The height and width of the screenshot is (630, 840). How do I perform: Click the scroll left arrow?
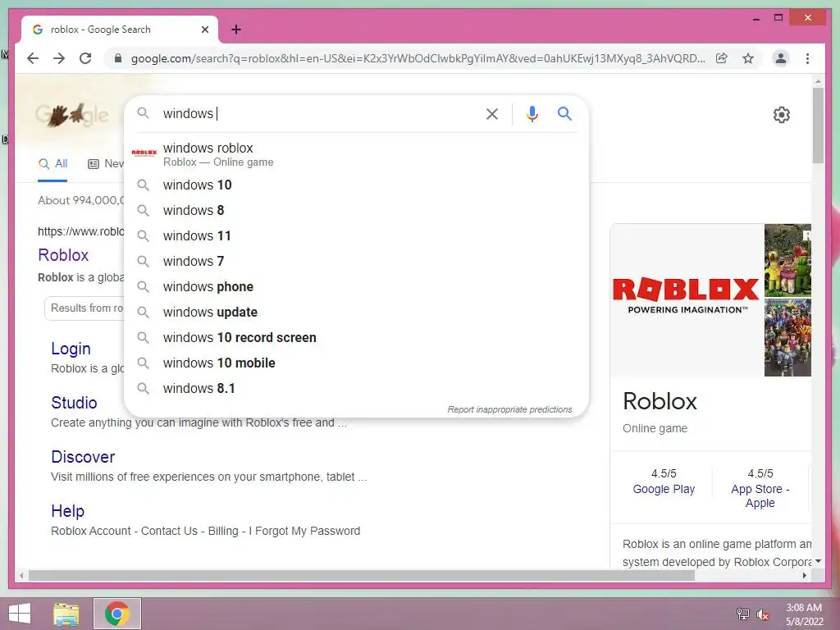[x=21, y=576]
